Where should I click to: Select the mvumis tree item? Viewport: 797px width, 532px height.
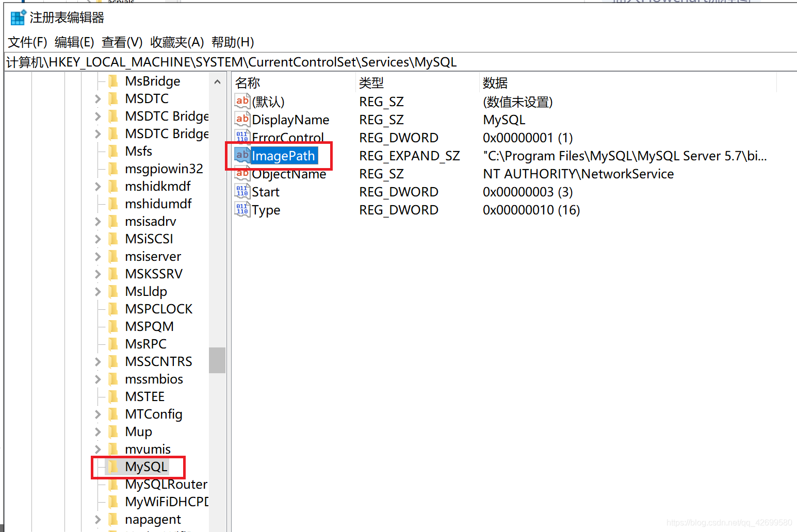click(x=148, y=449)
